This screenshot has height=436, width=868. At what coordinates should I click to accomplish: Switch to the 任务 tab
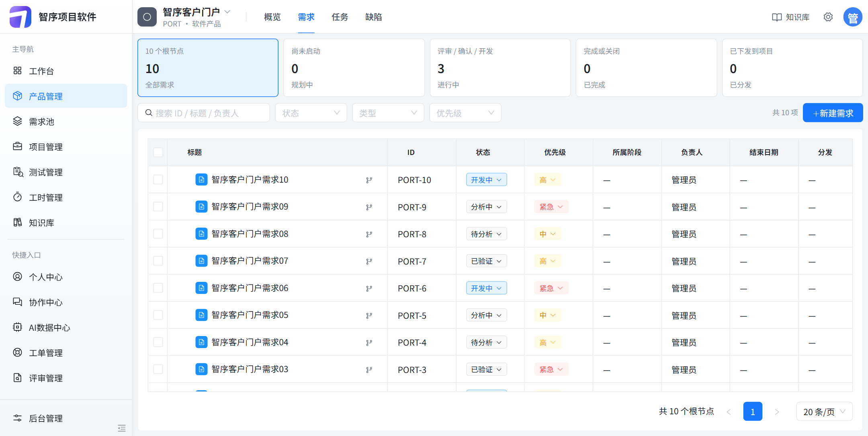pyautogui.click(x=340, y=17)
